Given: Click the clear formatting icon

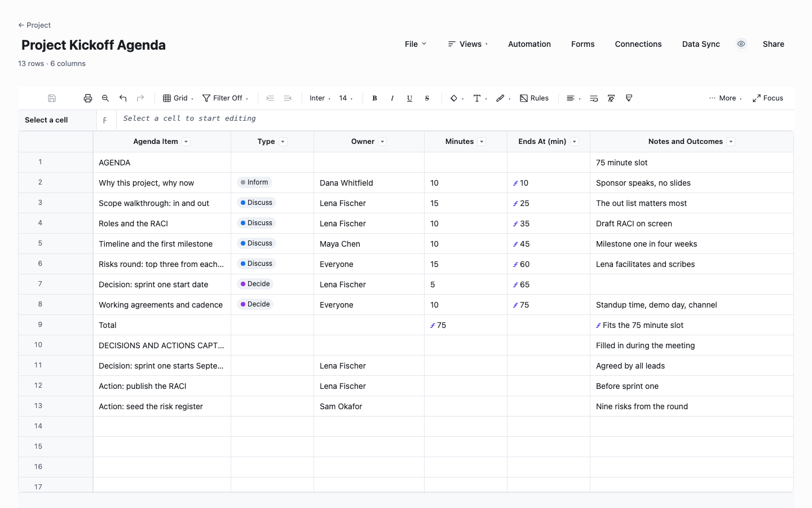Looking at the screenshot, I should [611, 98].
